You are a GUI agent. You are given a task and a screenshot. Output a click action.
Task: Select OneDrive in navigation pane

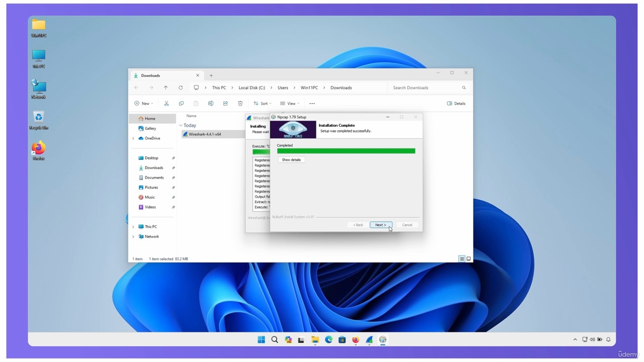tap(152, 138)
